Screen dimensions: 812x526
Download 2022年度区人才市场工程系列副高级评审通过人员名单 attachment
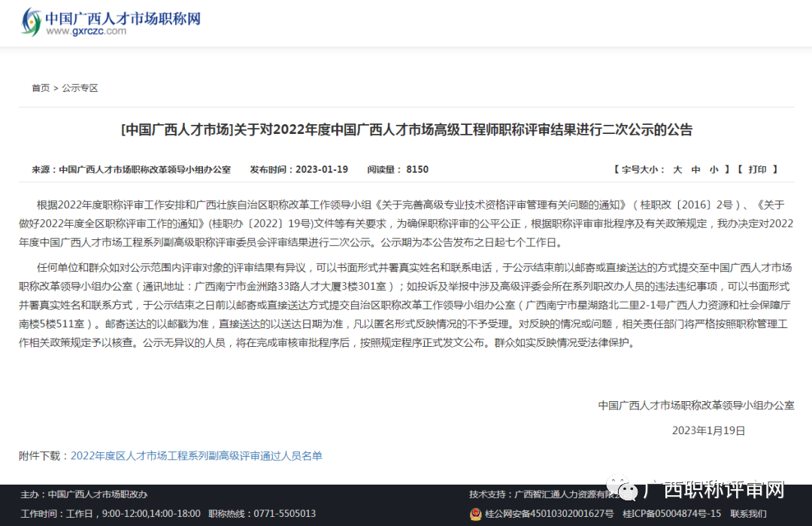[196, 456]
